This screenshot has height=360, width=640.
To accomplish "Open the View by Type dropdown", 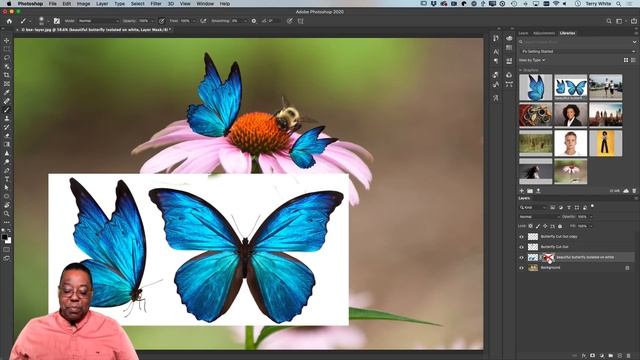I will click(x=532, y=60).
